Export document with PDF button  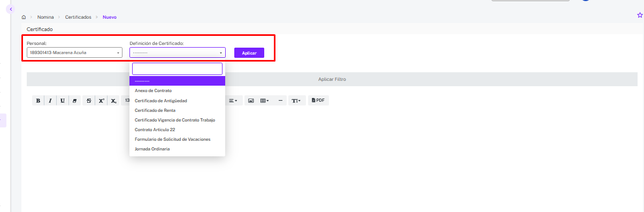coord(318,100)
